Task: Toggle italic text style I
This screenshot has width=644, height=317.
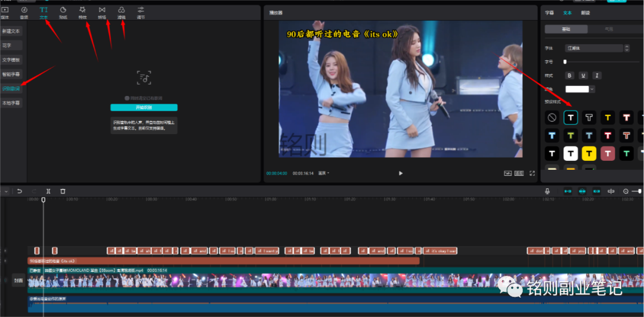Action: (596, 76)
